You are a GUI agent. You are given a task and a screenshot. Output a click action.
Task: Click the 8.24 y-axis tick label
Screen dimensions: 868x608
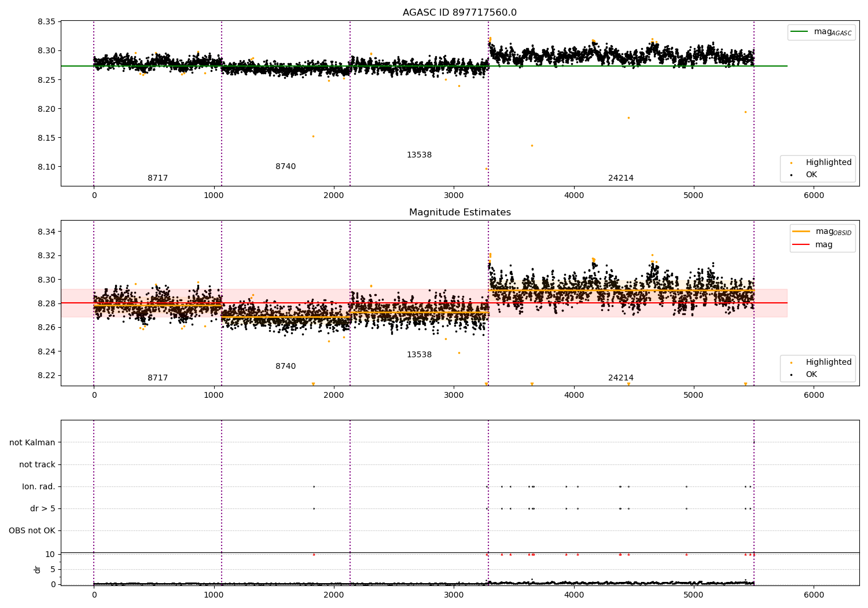pyautogui.click(x=46, y=351)
